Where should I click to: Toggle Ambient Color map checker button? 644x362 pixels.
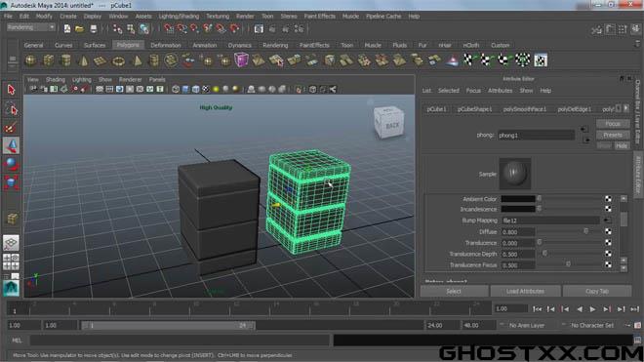click(x=608, y=199)
